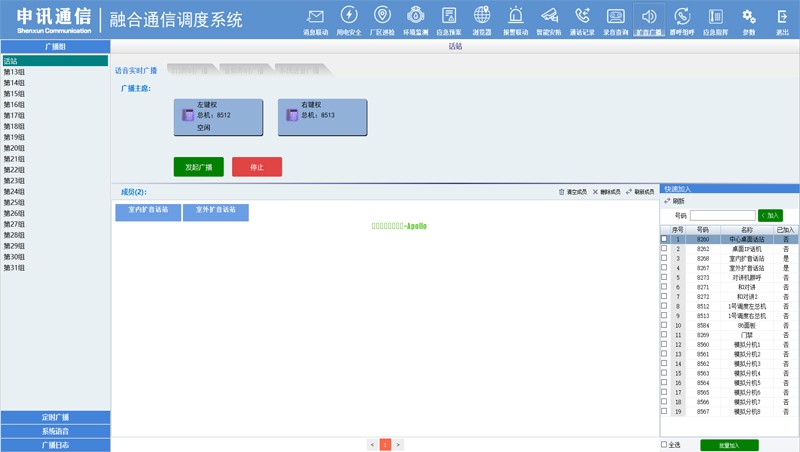
Task: Open the 用电安全 lightning icon
Action: [349, 16]
